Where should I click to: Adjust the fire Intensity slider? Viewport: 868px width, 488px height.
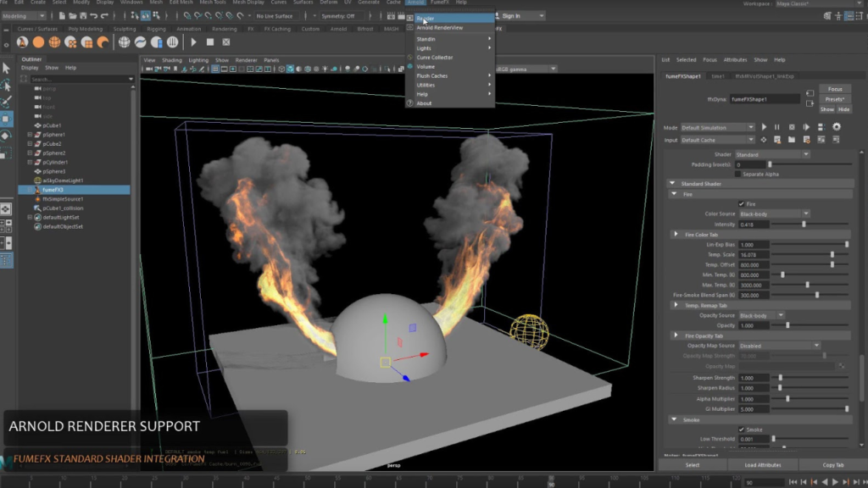[804, 225]
